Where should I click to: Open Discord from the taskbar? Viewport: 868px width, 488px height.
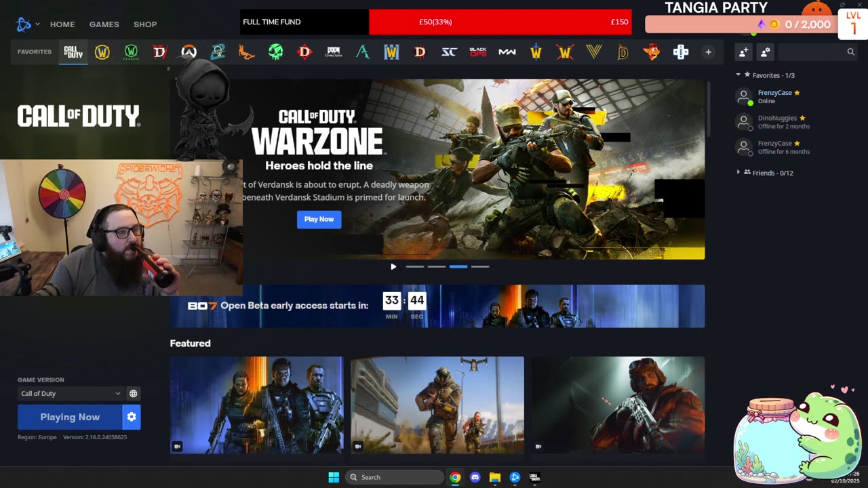click(x=475, y=477)
